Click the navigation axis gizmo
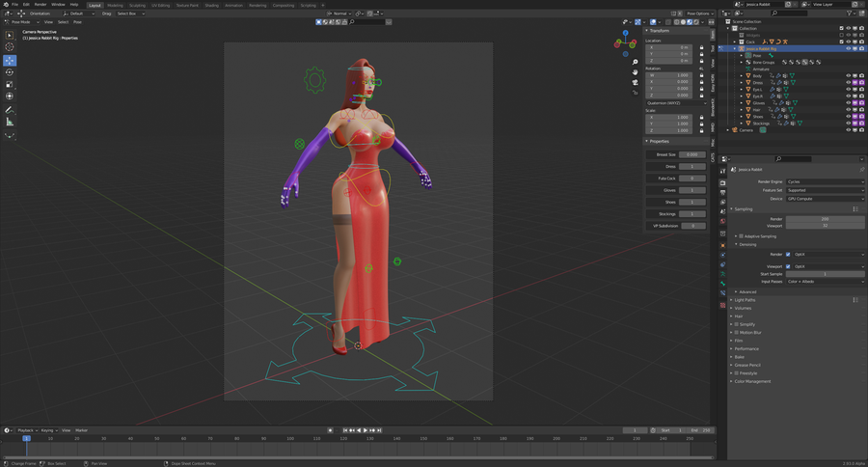Image resolution: width=868 pixels, height=467 pixels. [625, 42]
